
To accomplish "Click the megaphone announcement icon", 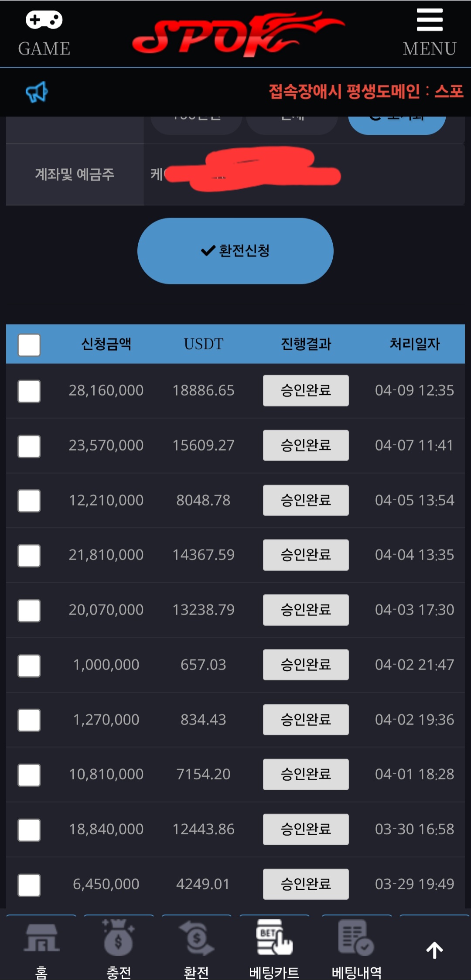I will point(37,92).
